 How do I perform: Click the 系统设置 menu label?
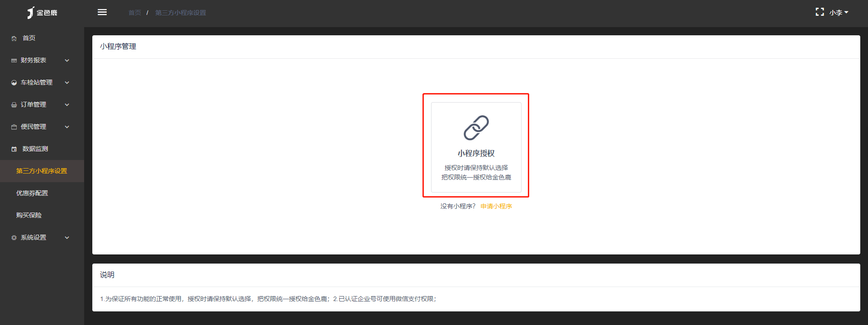point(33,237)
